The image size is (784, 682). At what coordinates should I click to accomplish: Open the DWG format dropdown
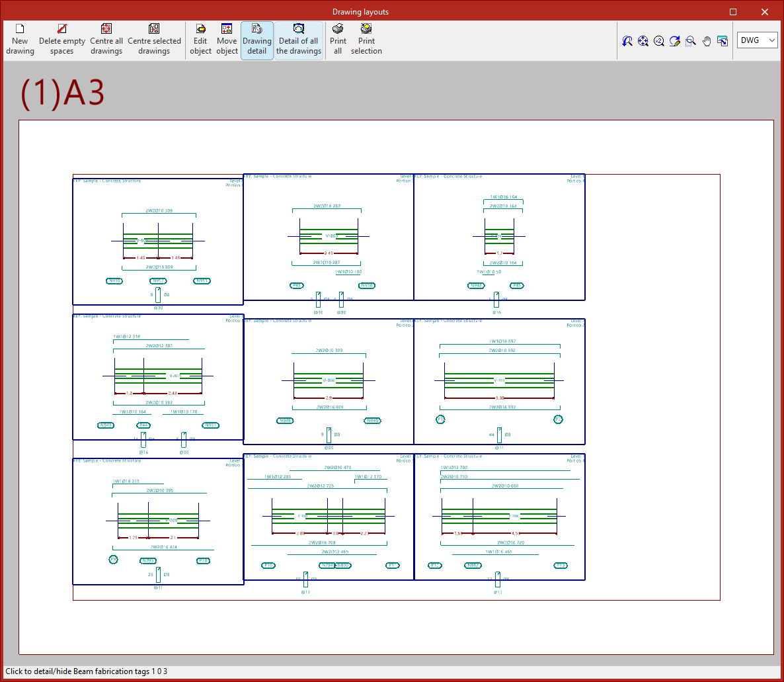point(758,40)
